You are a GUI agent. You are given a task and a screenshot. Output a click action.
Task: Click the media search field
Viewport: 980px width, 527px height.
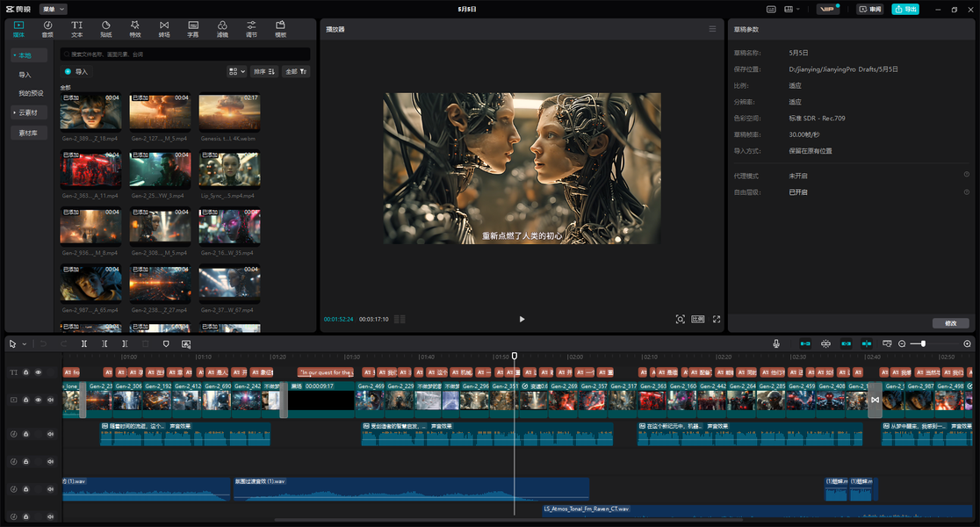[185, 54]
